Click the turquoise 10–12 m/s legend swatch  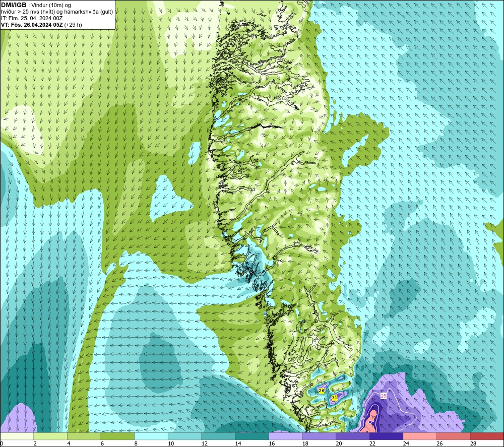tap(185, 436)
